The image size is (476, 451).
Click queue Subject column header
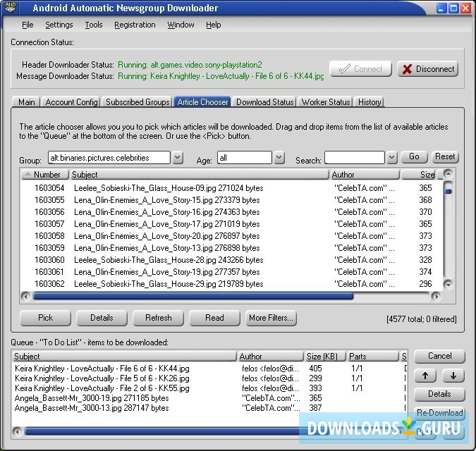[x=124, y=357]
